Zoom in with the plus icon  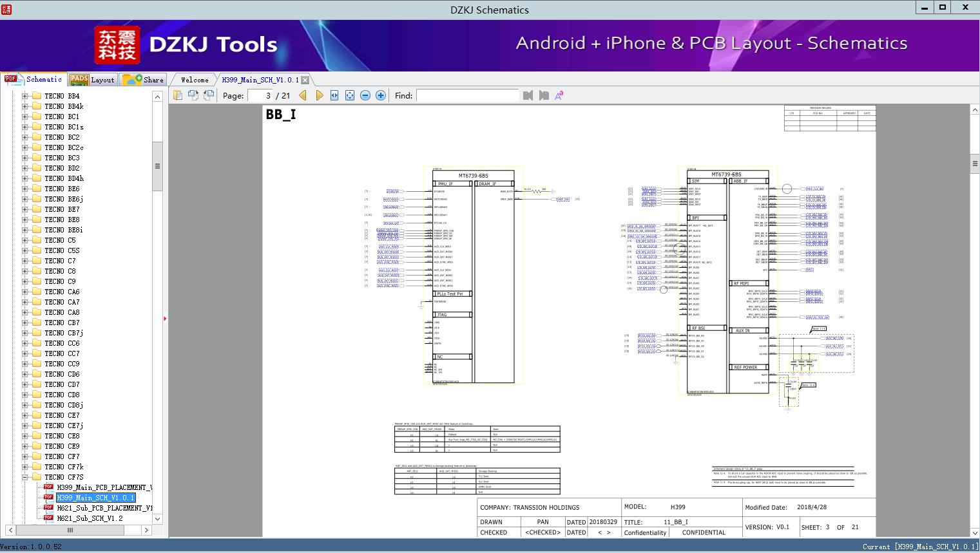click(x=381, y=95)
